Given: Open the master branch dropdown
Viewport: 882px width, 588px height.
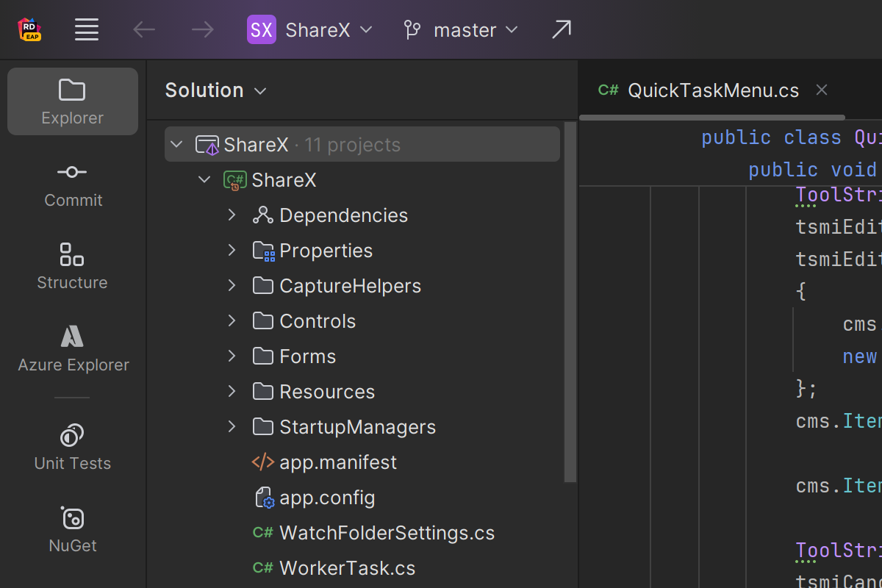Looking at the screenshot, I should coord(476,30).
